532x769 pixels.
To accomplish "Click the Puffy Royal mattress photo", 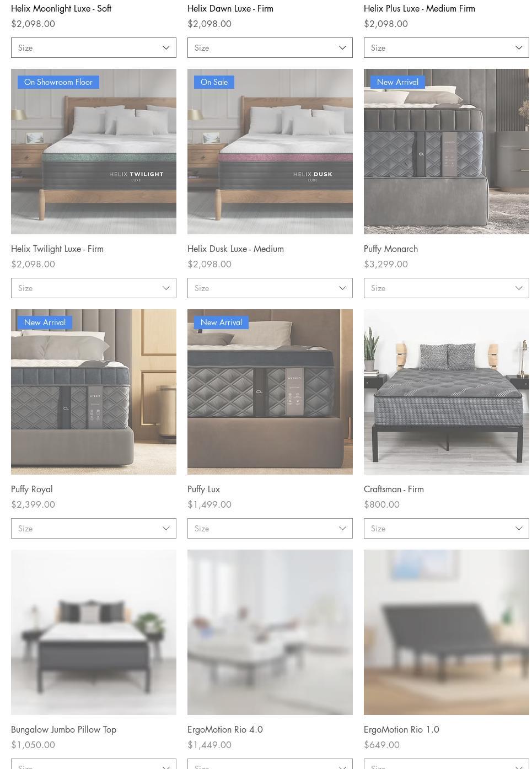I will click(94, 392).
